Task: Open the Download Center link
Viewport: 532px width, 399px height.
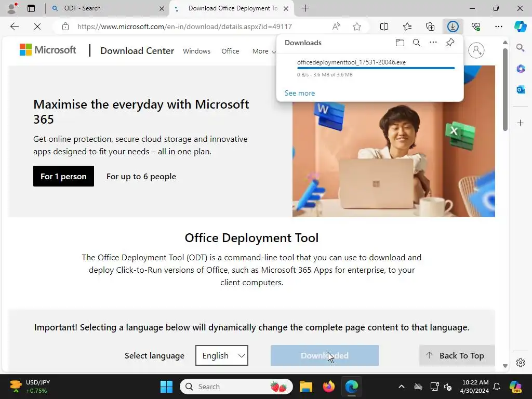Action: [137, 51]
